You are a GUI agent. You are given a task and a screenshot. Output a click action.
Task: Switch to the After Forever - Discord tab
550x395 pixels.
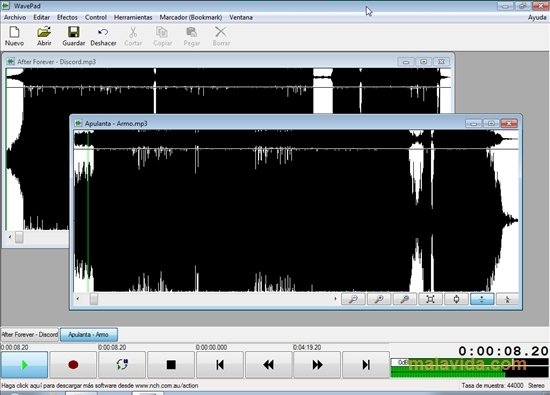pos(29,335)
